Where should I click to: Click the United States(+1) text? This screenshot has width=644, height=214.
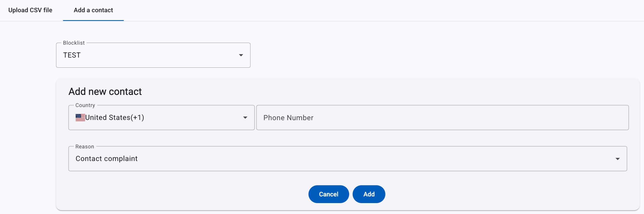tap(115, 118)
